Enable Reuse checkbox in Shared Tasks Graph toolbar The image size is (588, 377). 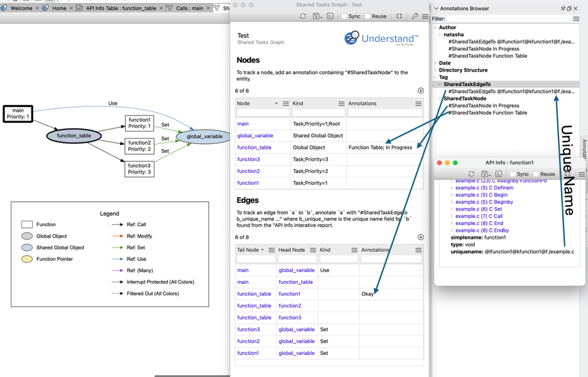(x=368, y=16)
